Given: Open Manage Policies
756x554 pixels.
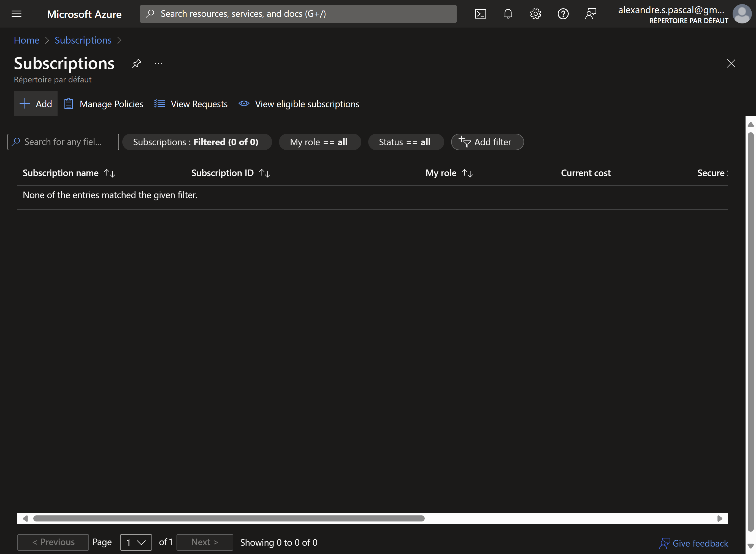Looking at the screenshot, I should (103, 104).
